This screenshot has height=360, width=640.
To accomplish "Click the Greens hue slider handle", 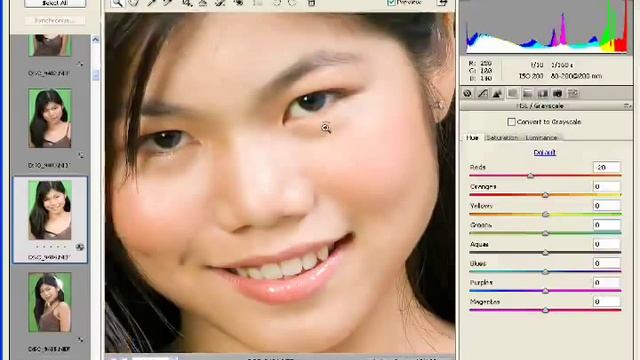I will click(x=545, y=233).
